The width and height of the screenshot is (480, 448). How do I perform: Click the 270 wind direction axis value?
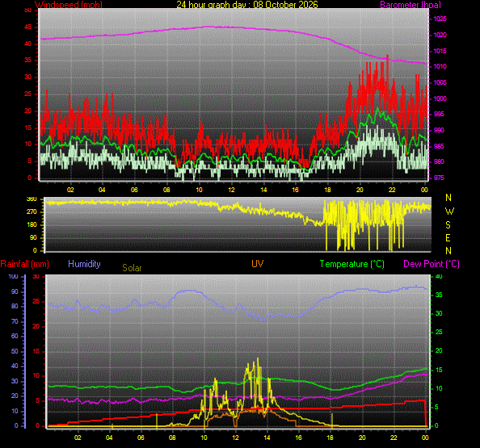pos(32,212)
